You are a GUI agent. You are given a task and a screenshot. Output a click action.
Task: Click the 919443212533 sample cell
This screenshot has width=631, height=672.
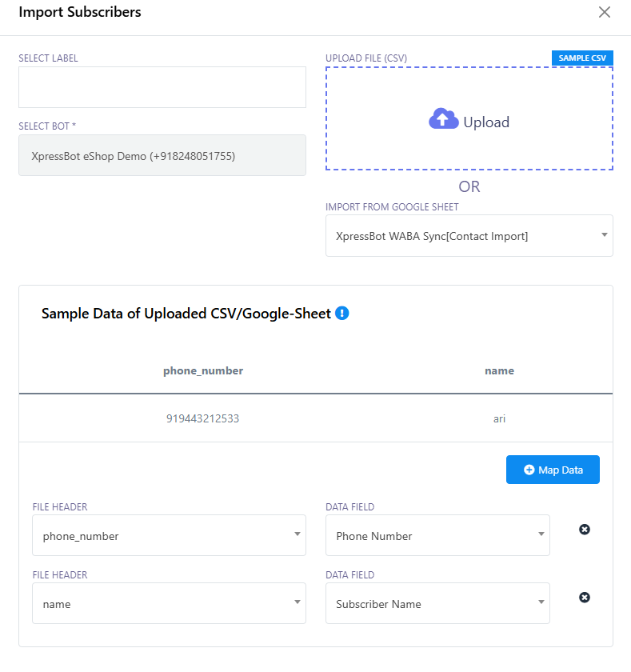pos(203,418)
